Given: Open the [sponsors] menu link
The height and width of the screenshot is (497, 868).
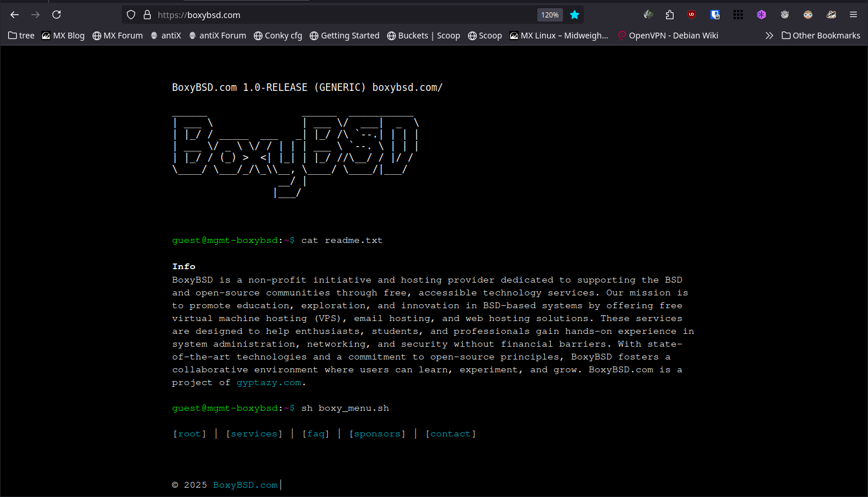Looking at the screenshot, I should coord(377,434).
